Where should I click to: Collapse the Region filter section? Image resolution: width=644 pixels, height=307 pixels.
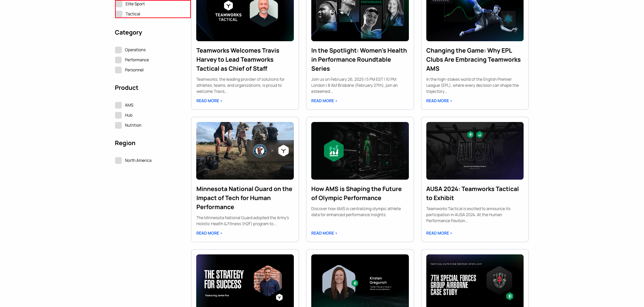(125, 143)
